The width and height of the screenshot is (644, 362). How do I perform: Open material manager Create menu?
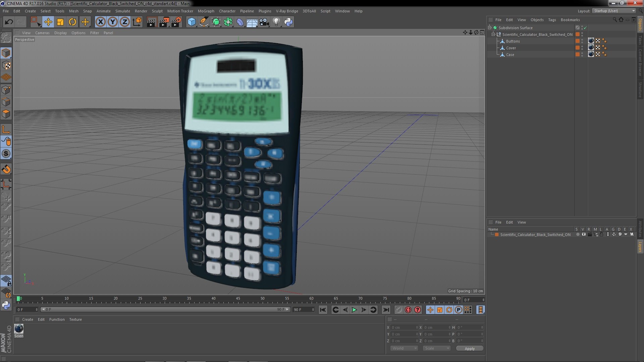pyautogui.click(x=28, y=319)
